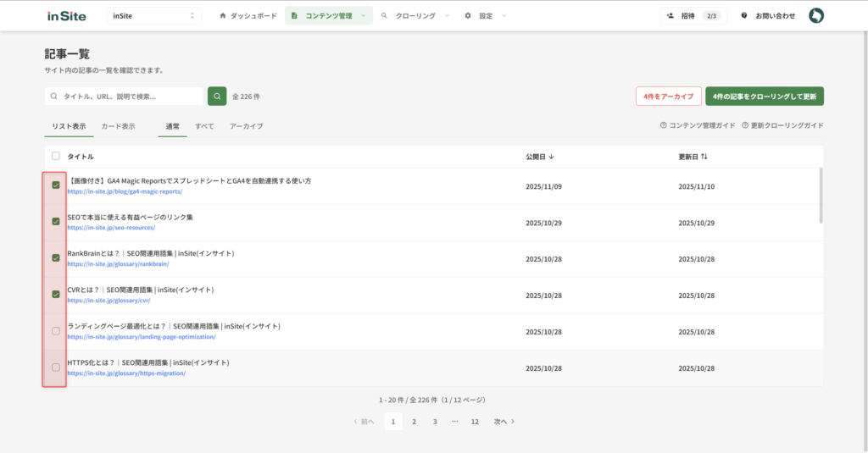868x453 pixels.
Task: Click the green search button
Action: point(217,97)
